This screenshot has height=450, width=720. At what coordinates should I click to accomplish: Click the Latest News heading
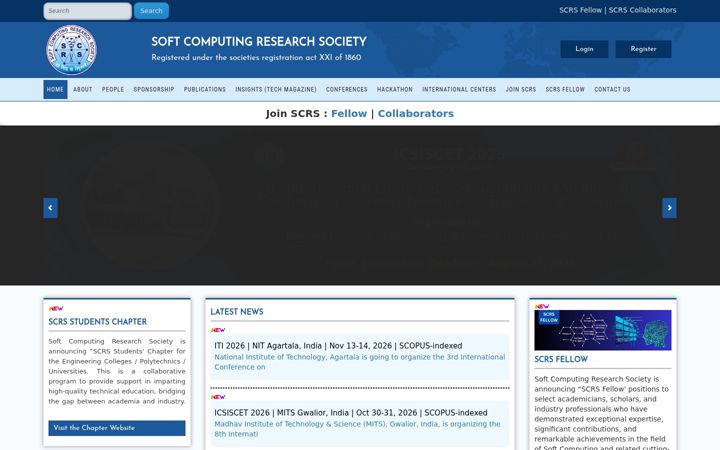pos(237,312)
